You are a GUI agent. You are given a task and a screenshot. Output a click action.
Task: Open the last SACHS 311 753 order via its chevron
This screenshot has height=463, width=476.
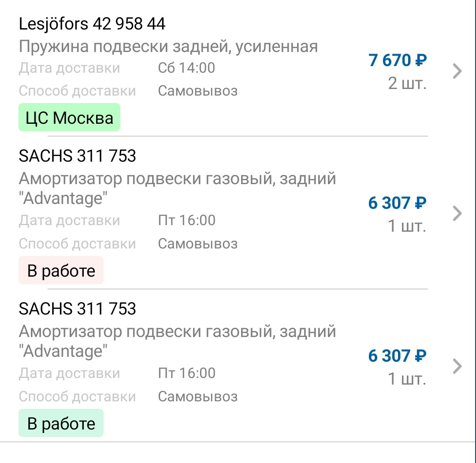456,366
